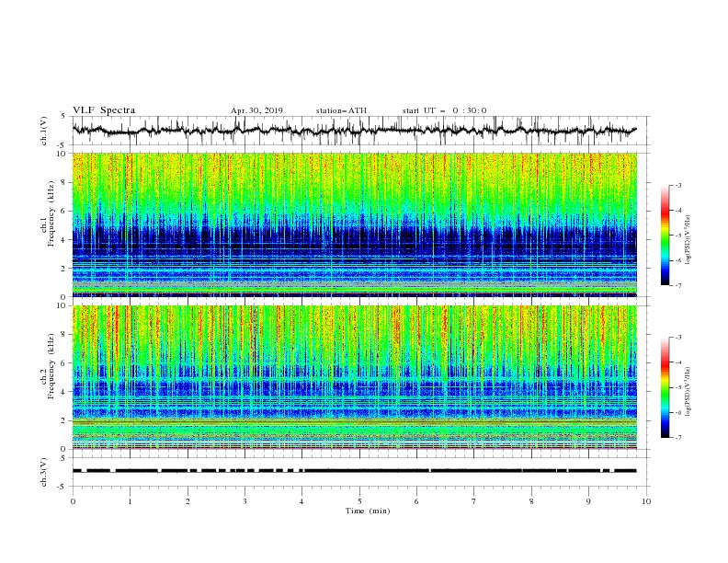Click the ch.2 color scale bar
Viewport: 728px width, 563px height.
[x=665, y=387]
